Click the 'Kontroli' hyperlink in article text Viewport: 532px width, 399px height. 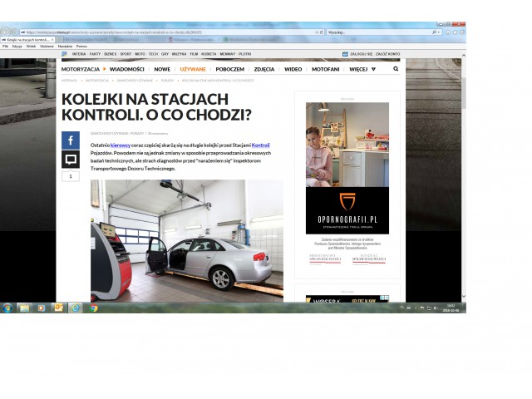260,145
